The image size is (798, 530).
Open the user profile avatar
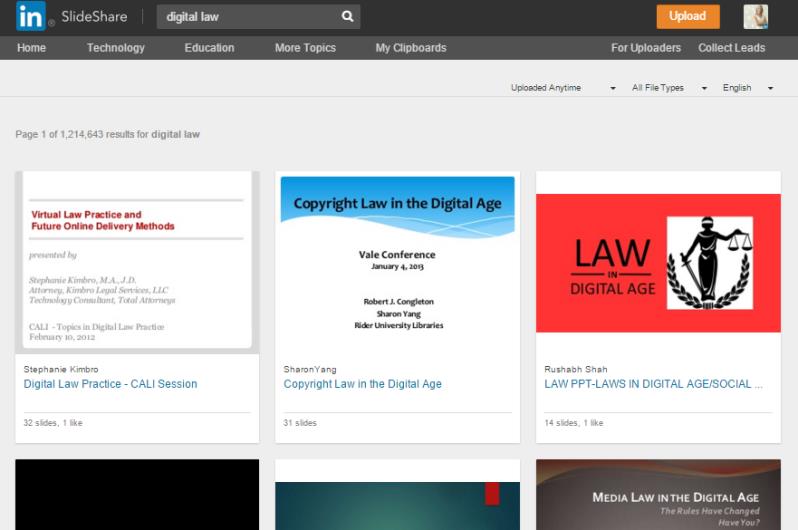point(755,16)
